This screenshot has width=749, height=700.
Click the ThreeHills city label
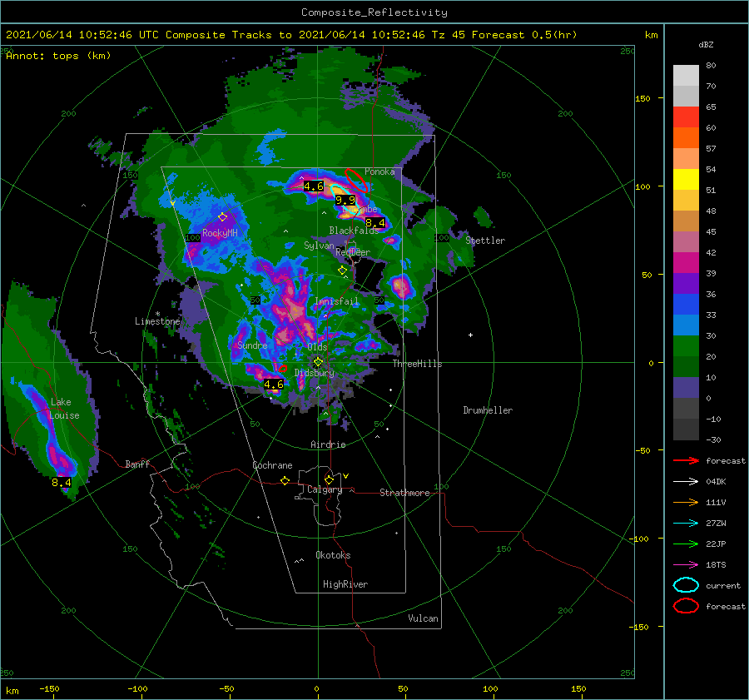coord(417,364)
